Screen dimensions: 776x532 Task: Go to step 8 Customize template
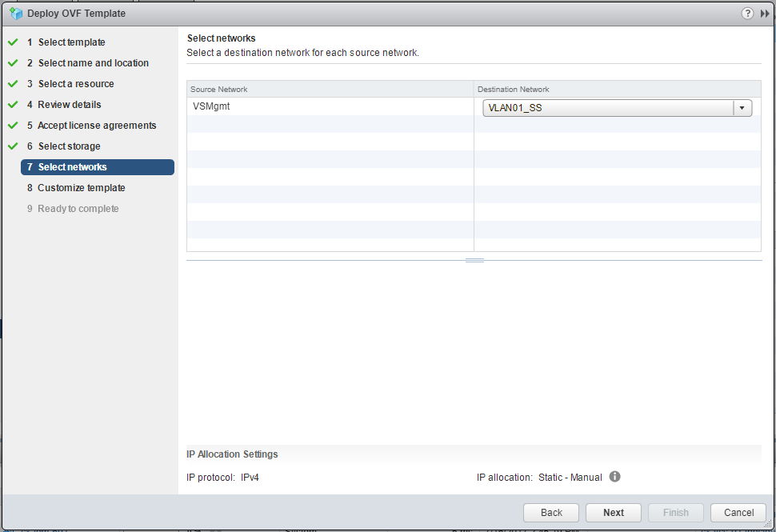click(81, 188)
